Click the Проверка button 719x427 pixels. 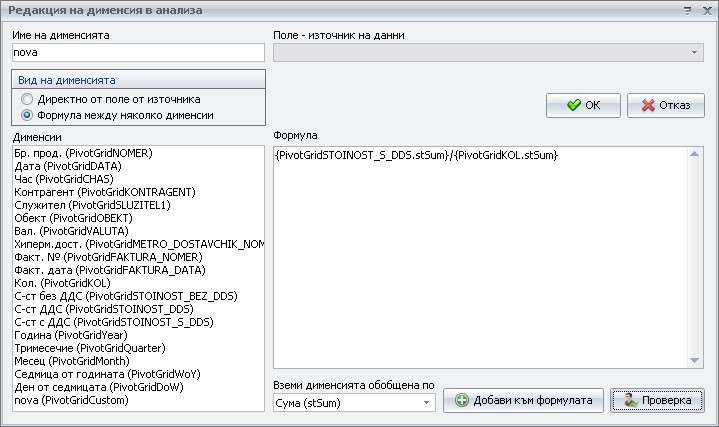pyautogui.click(x=657, y=400)
